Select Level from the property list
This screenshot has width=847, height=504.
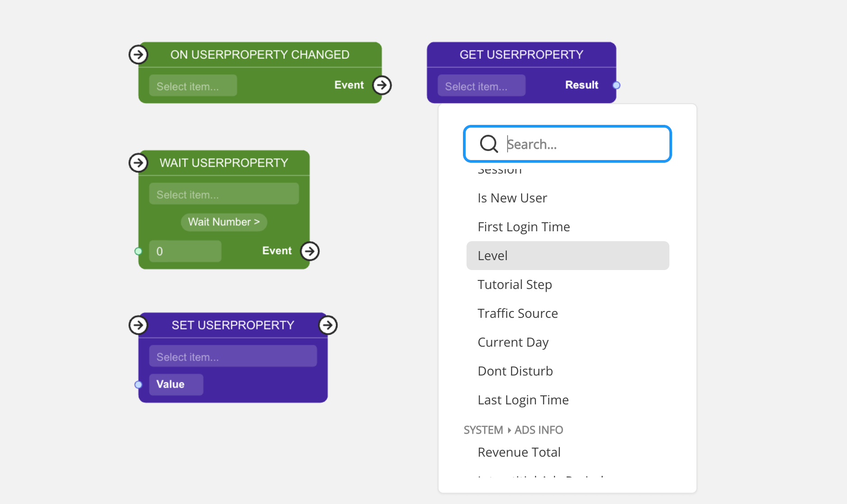568,256
